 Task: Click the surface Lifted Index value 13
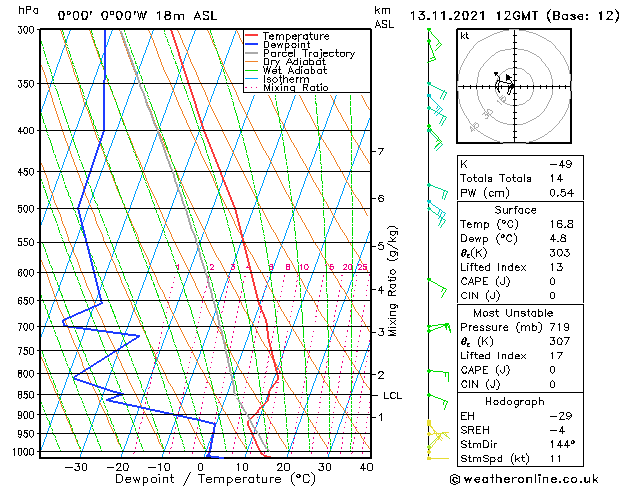coord(556,267)
